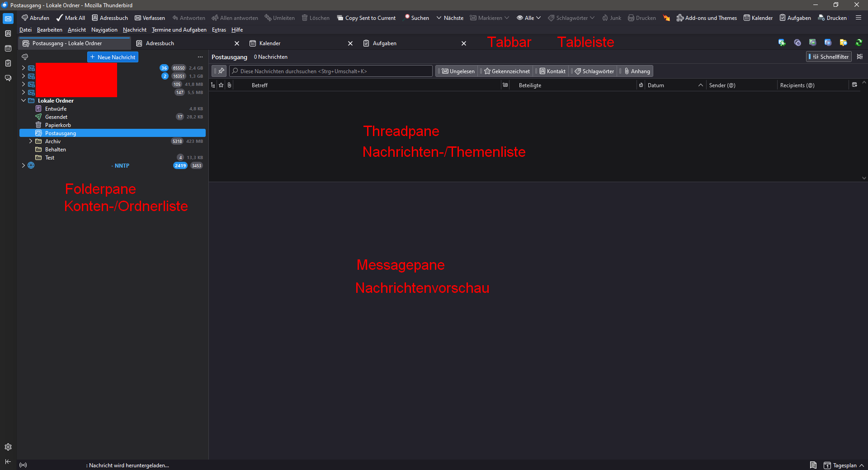Open Add-ons und Themes
This screenshot has width=868, height=470.
(706, 18)
